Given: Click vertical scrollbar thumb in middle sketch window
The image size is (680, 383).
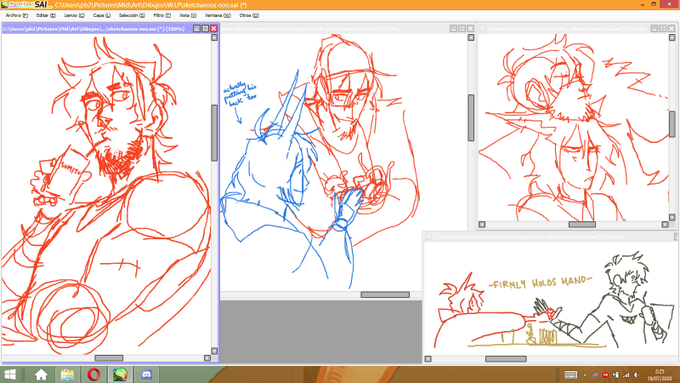Looking at the screenshot, I should point(471,118).
